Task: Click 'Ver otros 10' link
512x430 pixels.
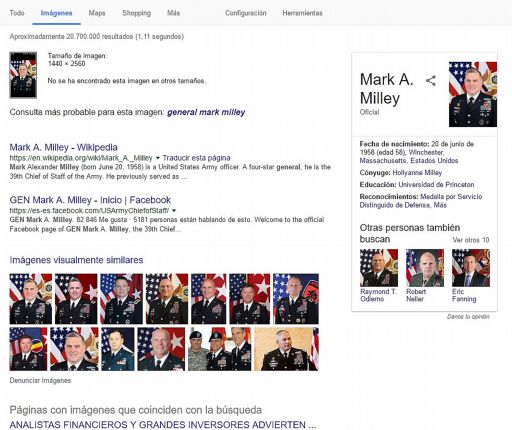Action: [471, 240]
